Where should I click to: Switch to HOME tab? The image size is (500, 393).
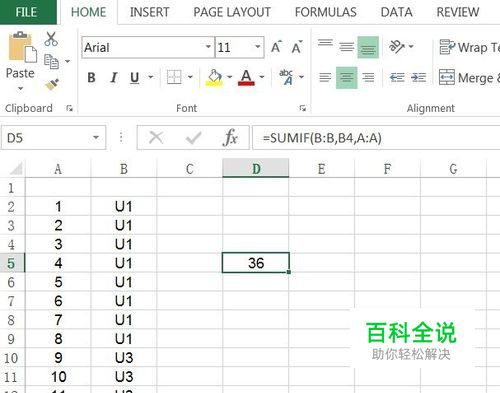click(x=88, y=12)
